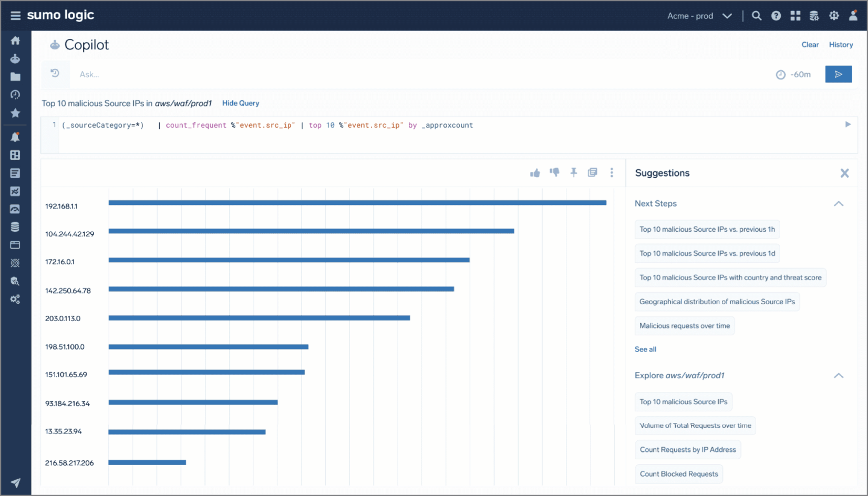Give a thumbs up to the chart result
868x496 pixels.
click(x=535, y=172)
